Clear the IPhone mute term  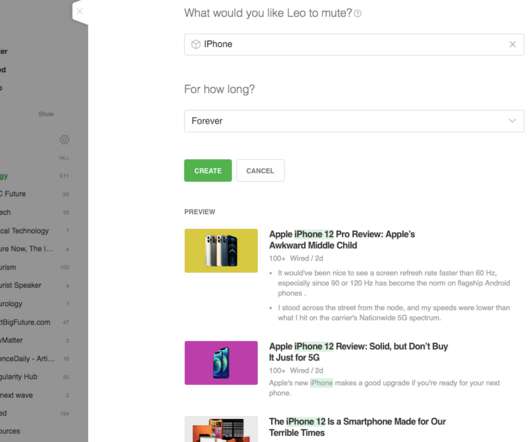click(x=512, y=44)
